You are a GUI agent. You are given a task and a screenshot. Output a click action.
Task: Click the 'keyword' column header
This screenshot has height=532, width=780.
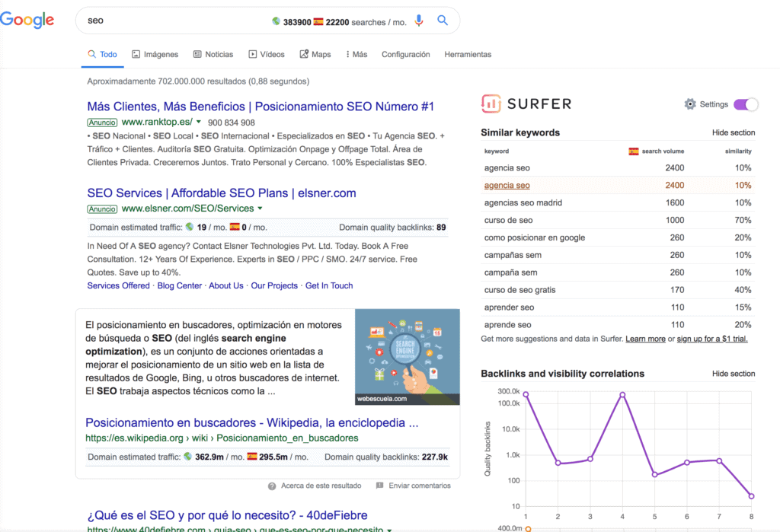pos(497,151)
